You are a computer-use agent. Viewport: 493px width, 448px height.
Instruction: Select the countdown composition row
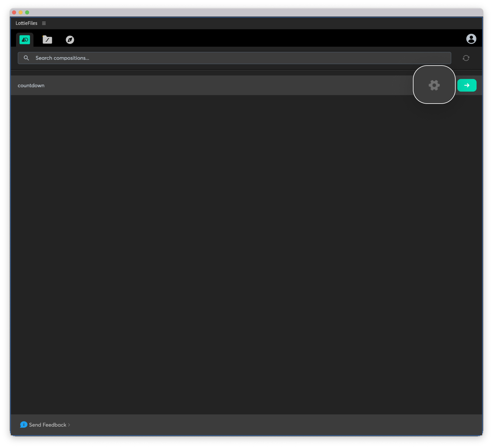point(246,85)
